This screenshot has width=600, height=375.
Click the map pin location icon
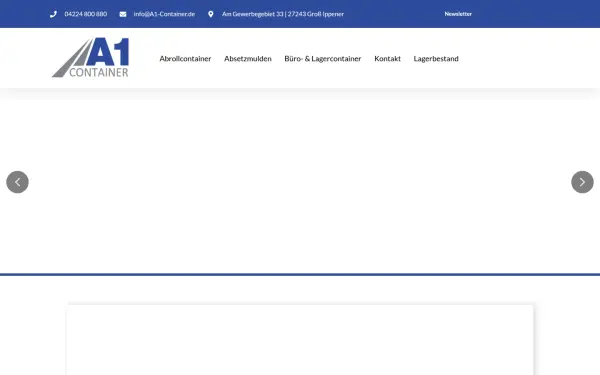(210, 14)
